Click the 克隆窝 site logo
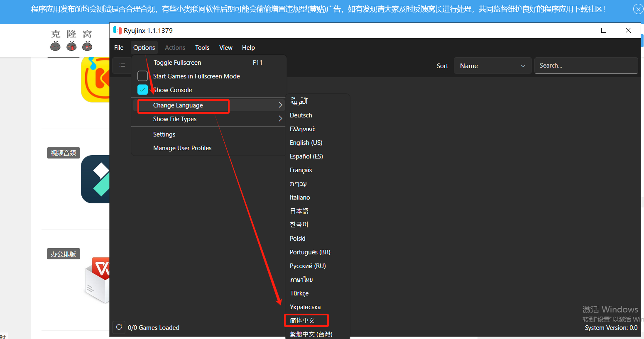 [71, 40]
